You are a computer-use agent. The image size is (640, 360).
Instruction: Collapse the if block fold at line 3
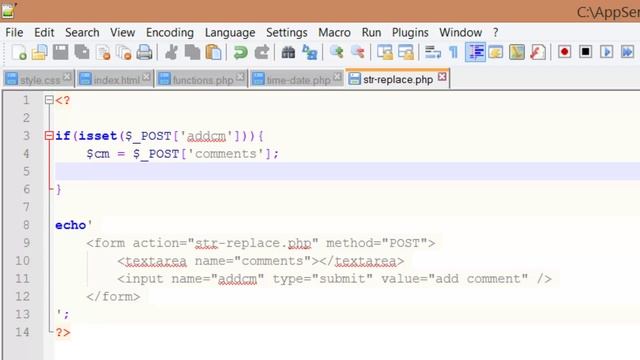(49, 136)
